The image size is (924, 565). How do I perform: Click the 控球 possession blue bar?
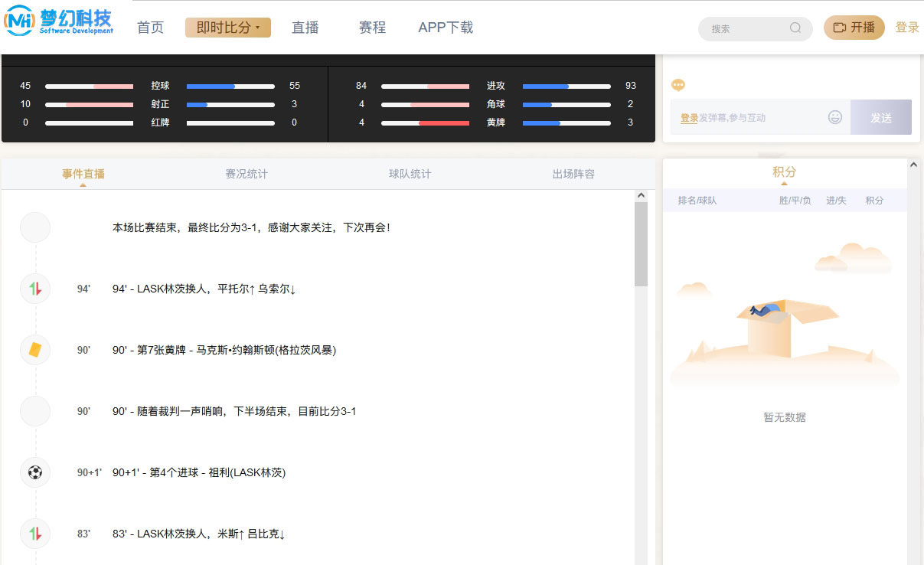[211, 86]
